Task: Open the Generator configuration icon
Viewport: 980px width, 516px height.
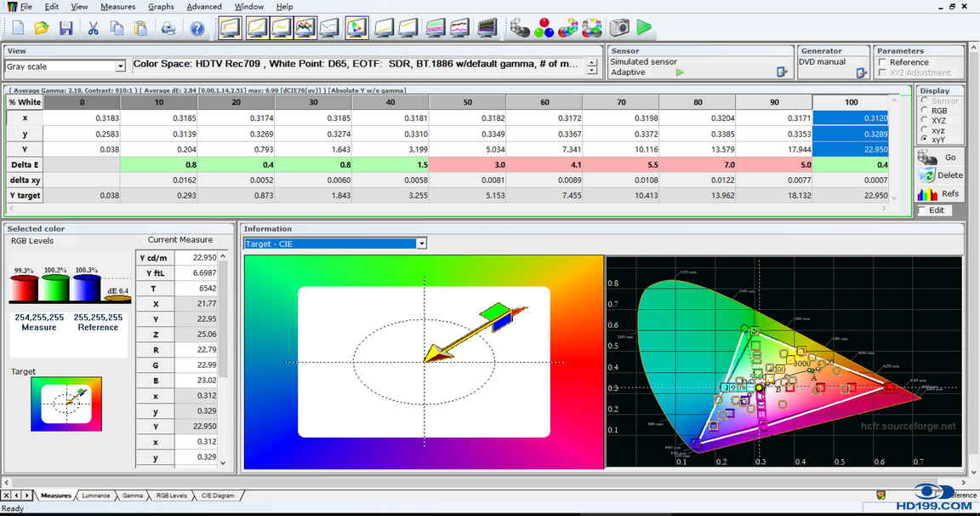Action: tap(861, 72)
